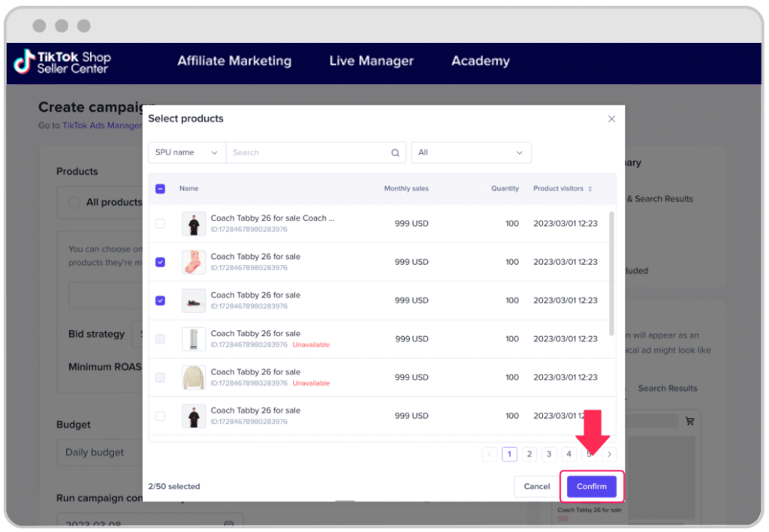Screen dimensions: 769x532
Task: Click the Quantity column header
Action: [505, 188]
